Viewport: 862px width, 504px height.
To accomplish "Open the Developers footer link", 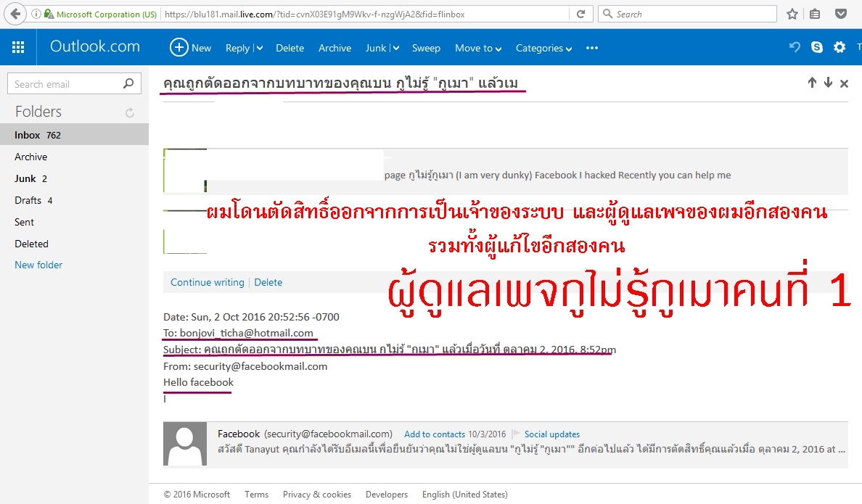I will pyautogui.click(x=387, y=494).
